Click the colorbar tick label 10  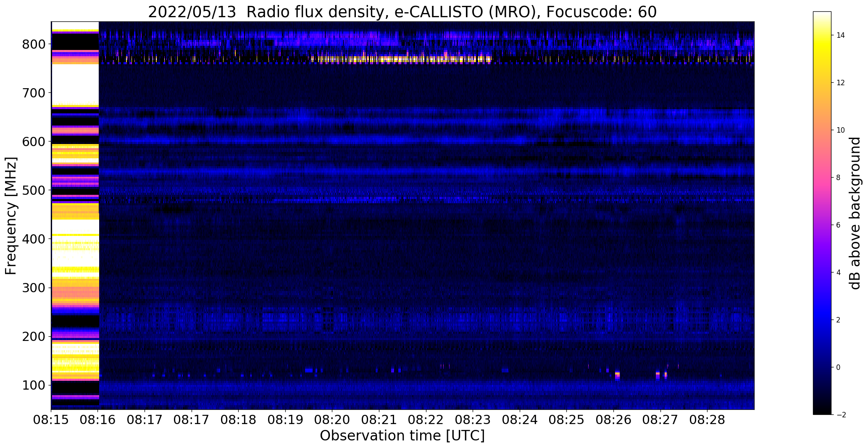[841, 130]
